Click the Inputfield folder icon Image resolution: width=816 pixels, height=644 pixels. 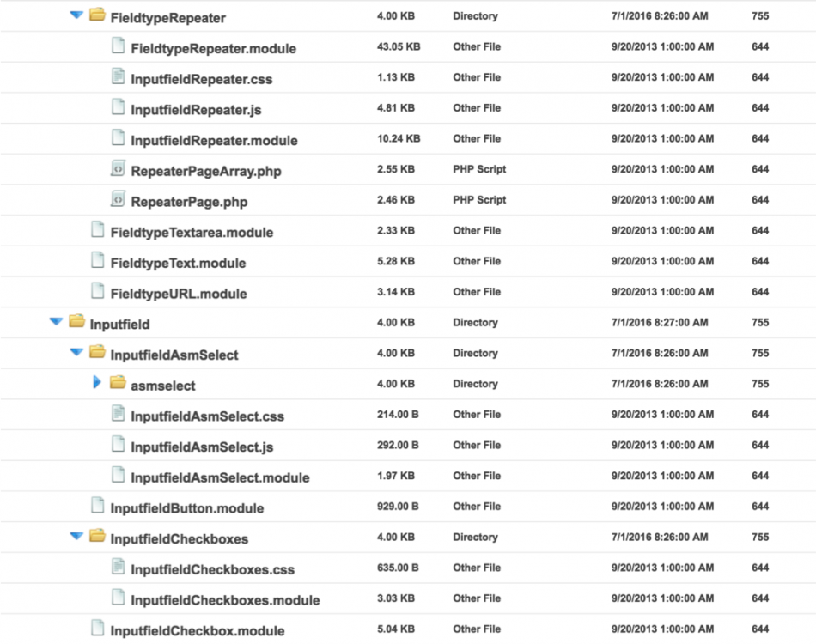tap(76, 322)
